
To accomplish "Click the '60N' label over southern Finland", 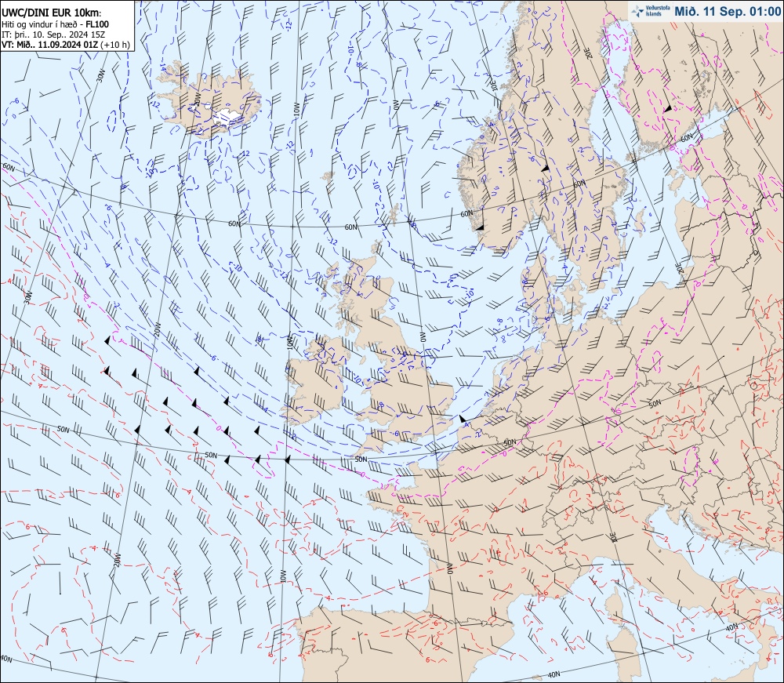I will 687,137.
